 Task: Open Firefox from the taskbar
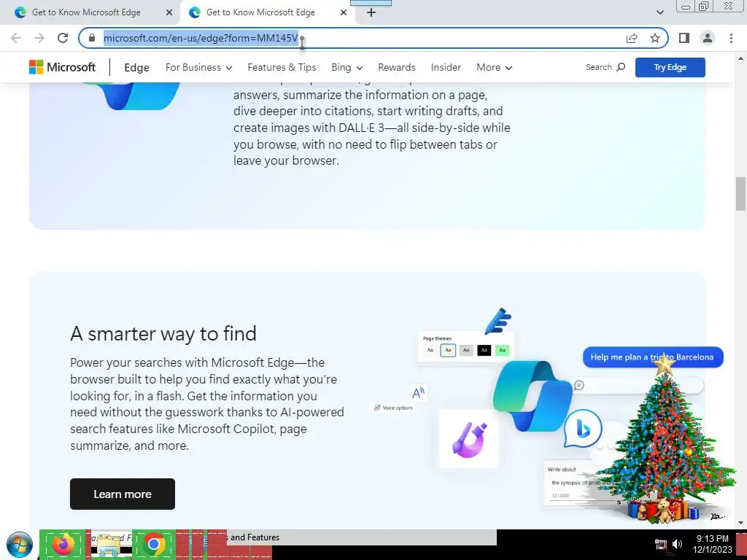click(63, 544)
